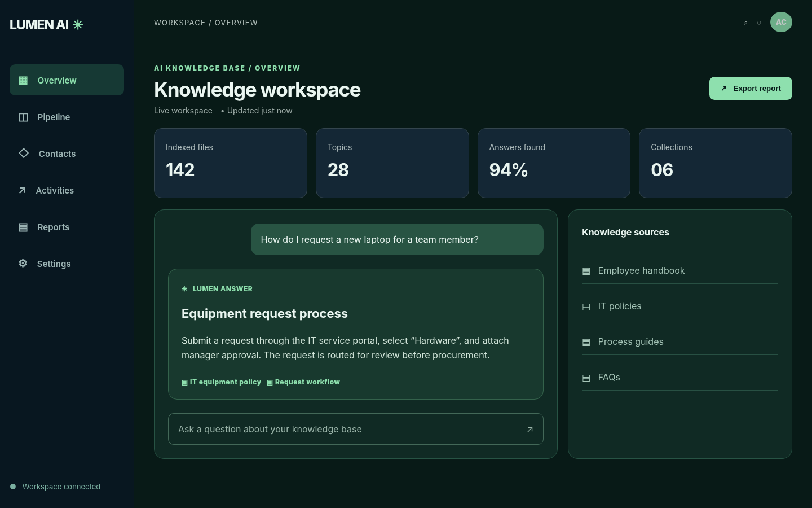The image size is (812, 508).
Task: Open the IT policies source
Action: click(680, 306)
